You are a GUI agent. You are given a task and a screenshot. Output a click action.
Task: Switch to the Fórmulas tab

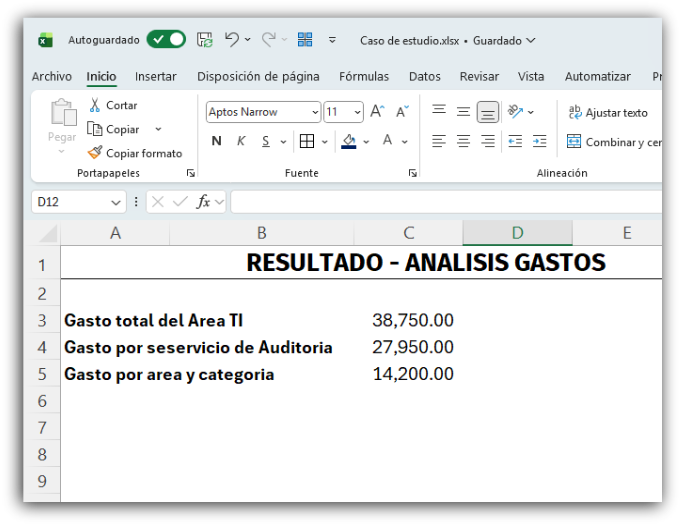coord(364,77)
